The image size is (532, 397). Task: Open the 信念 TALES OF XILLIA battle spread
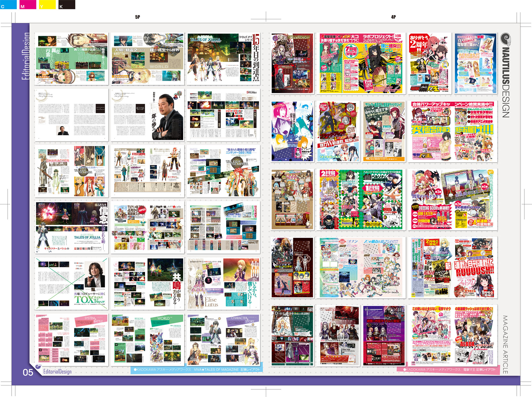click(71, 227)
